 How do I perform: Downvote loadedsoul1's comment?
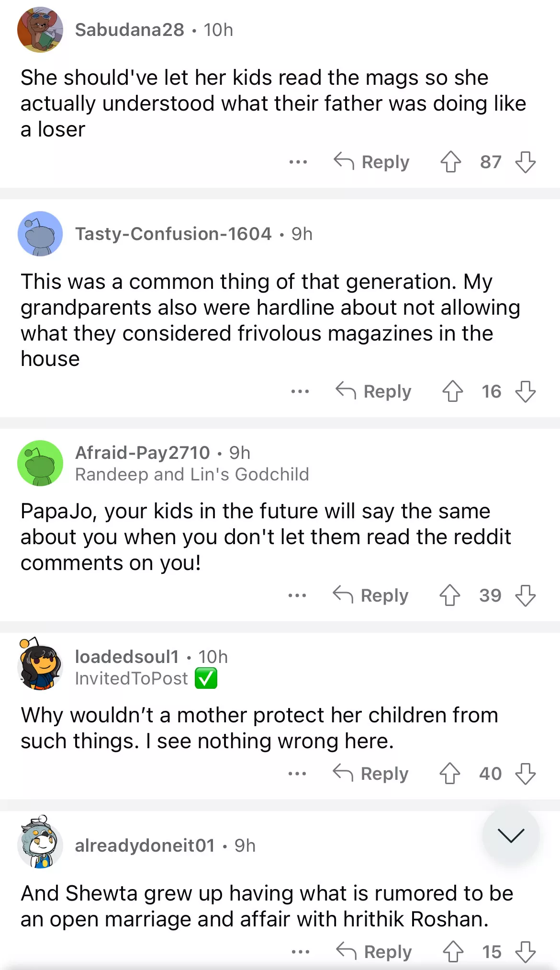pyautogui.click(x=525, y=774)
